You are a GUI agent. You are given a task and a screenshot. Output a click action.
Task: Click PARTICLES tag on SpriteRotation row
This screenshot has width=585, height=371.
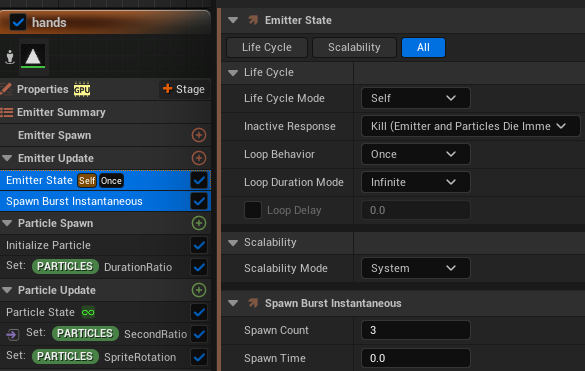tap(65, 356)
